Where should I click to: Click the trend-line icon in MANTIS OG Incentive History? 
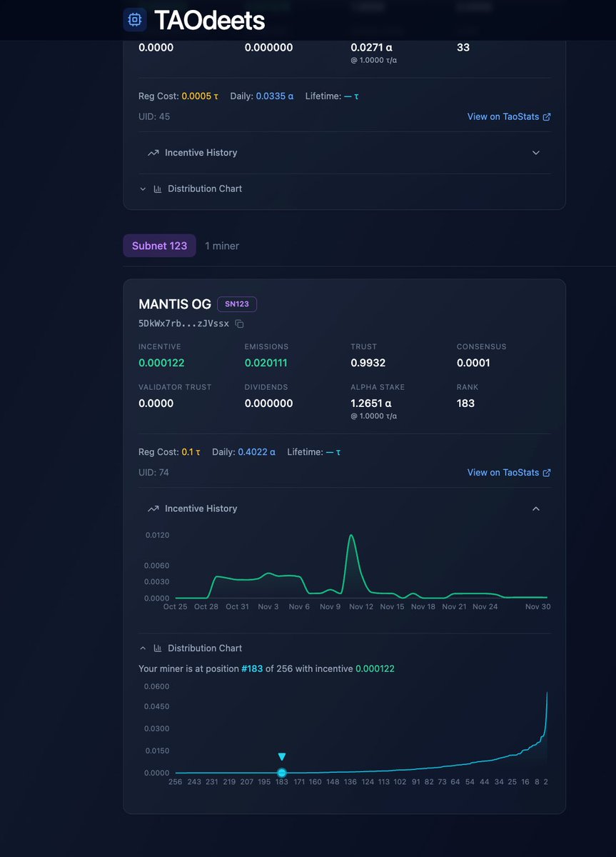tap(153, 508)
